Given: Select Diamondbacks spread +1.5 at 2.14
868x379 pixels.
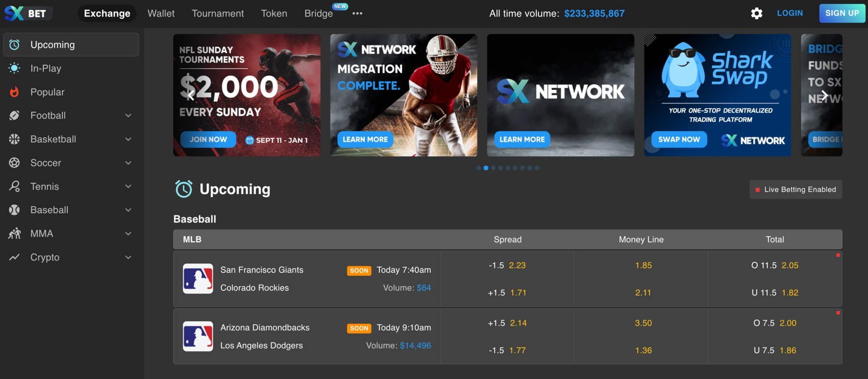Looking at the screenshot, I should coord(507,323).
